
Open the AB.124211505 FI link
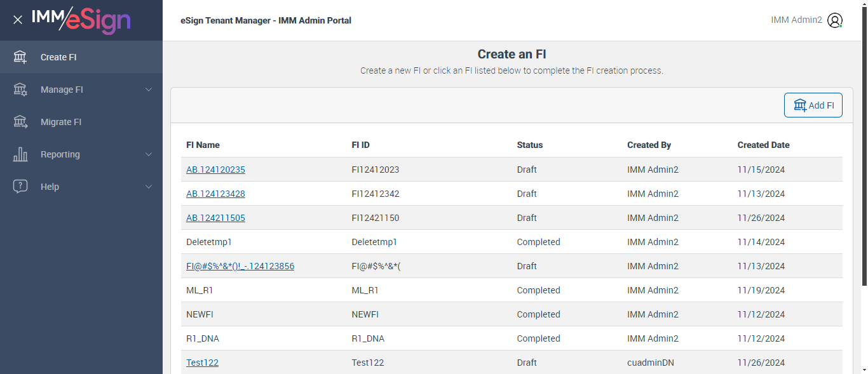coord(215,218)
